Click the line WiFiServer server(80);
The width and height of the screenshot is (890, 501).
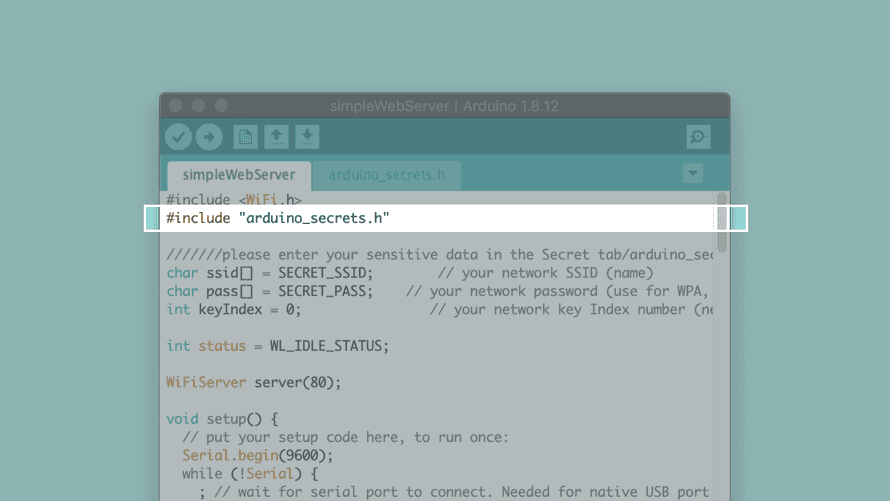tap(254, 382)
